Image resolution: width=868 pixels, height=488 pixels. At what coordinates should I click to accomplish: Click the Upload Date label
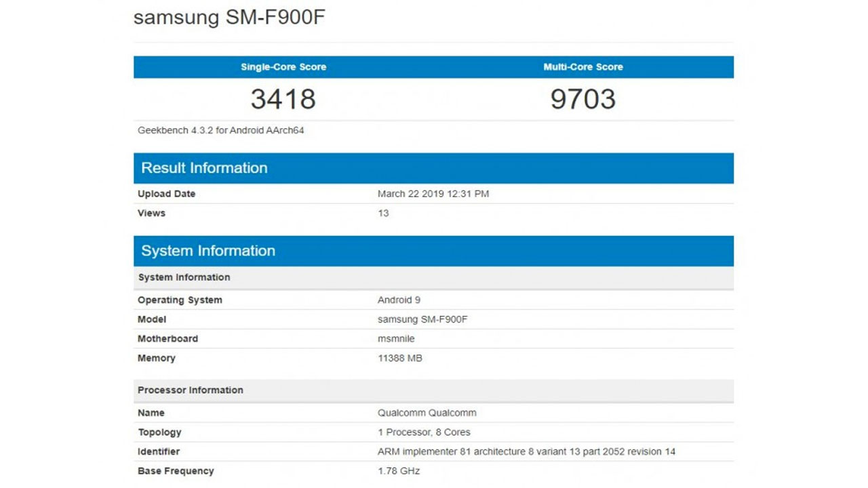(x=167, y=194)
